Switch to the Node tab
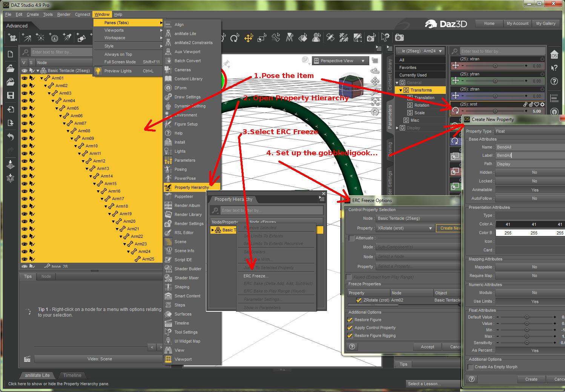This screenshot has height=392, width=565. 46,276
